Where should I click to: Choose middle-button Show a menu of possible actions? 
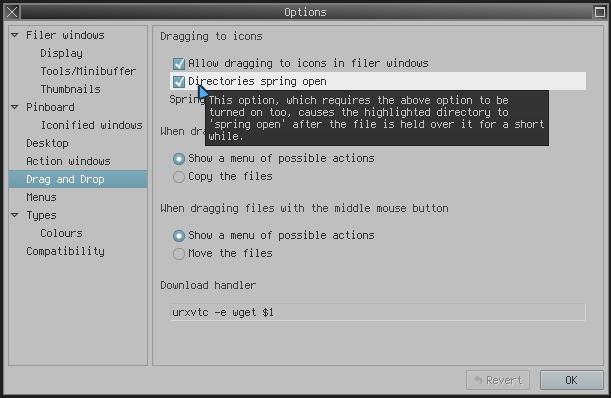tap(179, 236)
